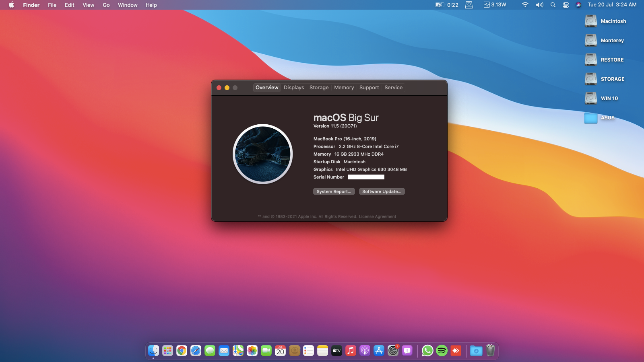The image size is (644, 362).
Task: Open the volume control in the menu bar
Action: click(x=540, y=5)
